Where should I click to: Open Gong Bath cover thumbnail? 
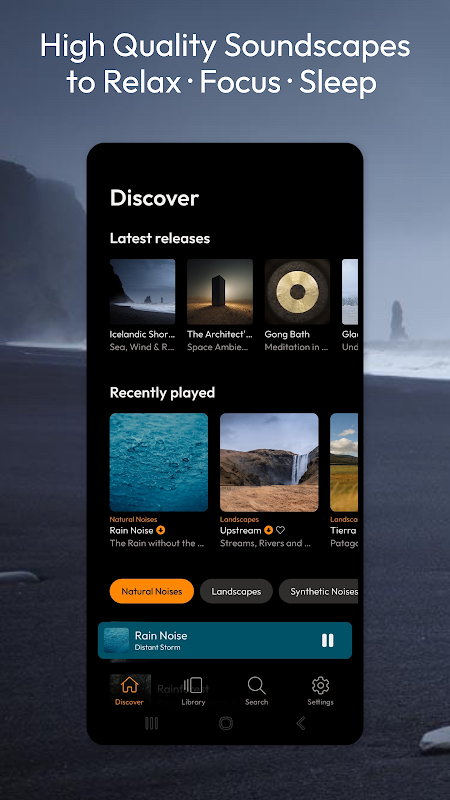tap(297, 292)
